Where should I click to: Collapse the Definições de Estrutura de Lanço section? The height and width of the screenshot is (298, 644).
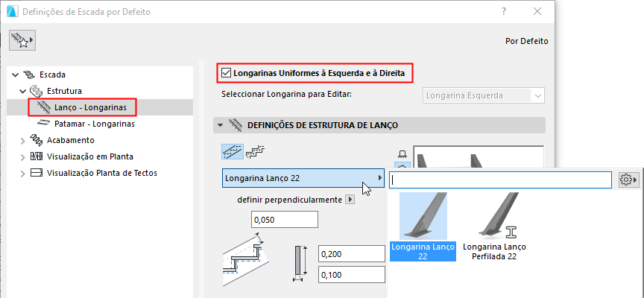pos(220,125)
